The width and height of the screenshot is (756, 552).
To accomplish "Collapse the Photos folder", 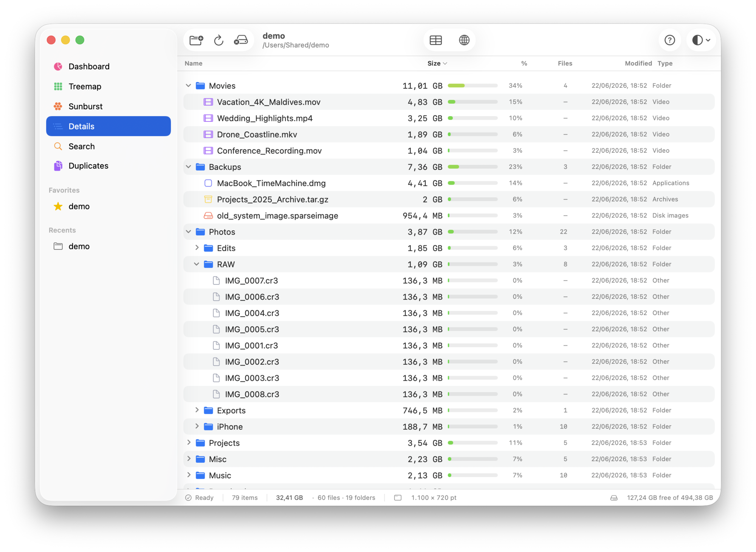I will click(x=188, y=232).
